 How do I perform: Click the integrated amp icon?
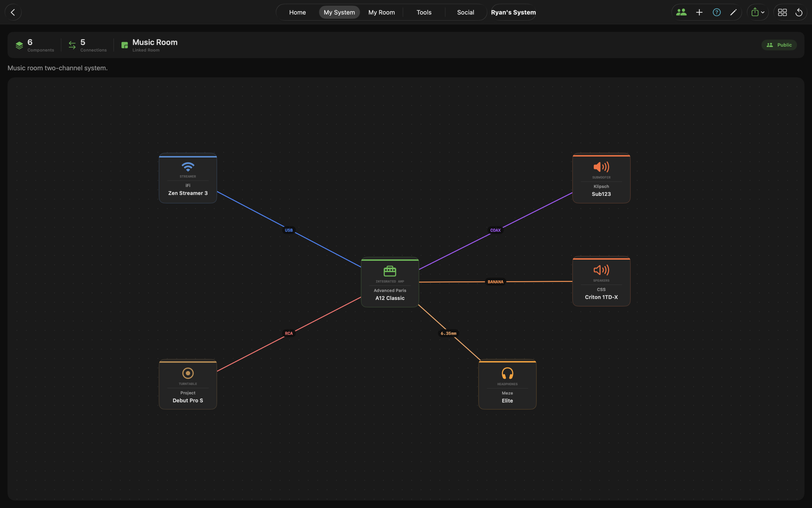pos(390,271)
